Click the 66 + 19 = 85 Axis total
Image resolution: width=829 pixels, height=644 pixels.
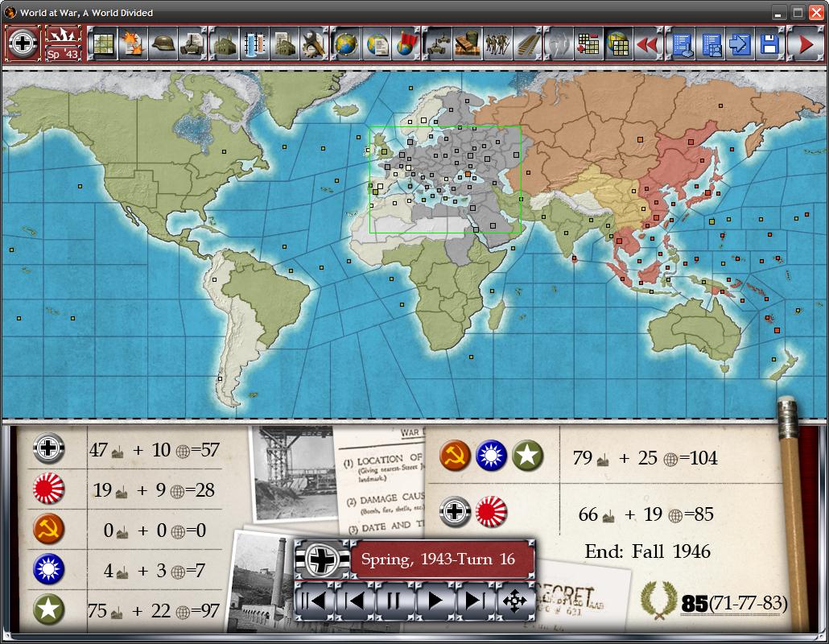[646, 514]
